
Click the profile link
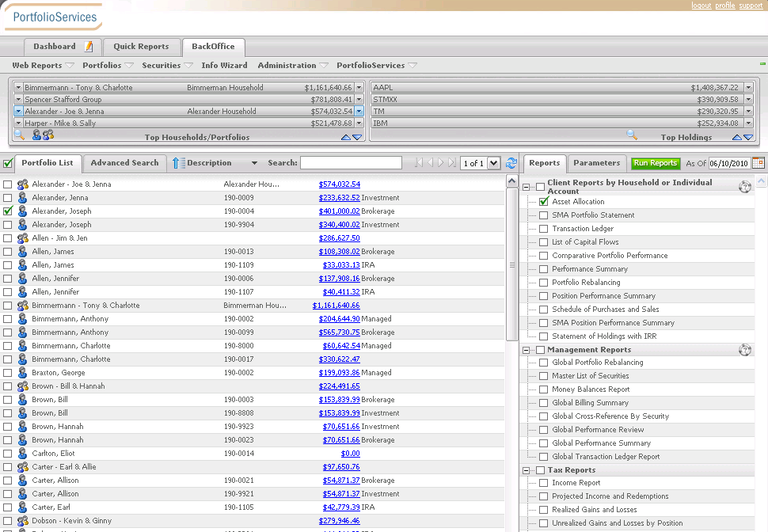click(x=725, y=6)
